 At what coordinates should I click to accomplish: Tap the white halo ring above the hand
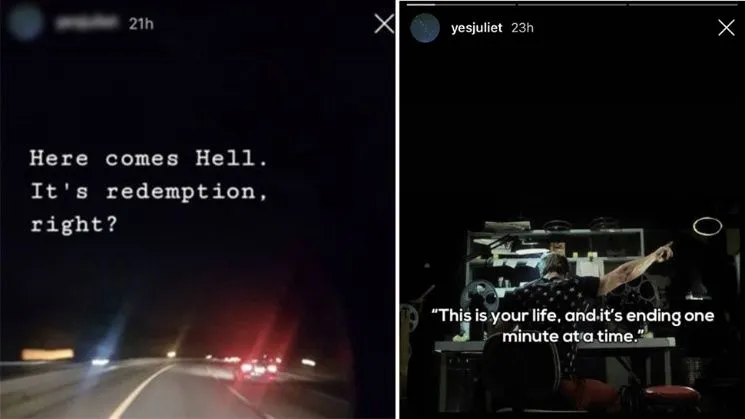click(707, 227)
